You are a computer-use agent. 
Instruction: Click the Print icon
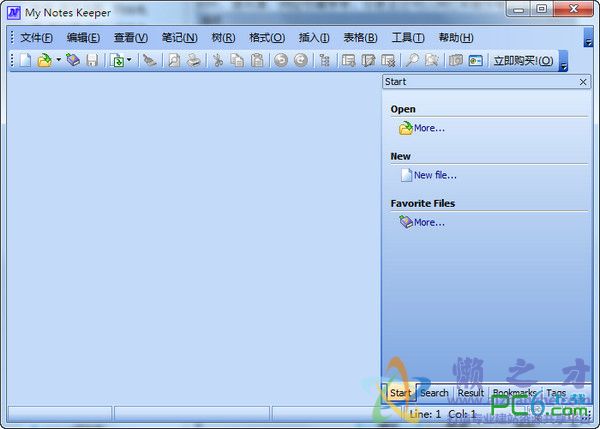click(194, 60)
